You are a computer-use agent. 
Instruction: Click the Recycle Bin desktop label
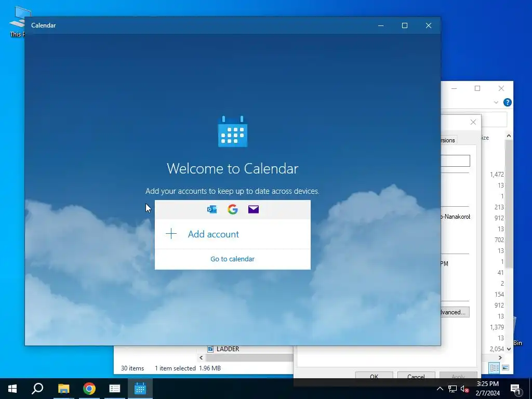(x=517, y=343)
